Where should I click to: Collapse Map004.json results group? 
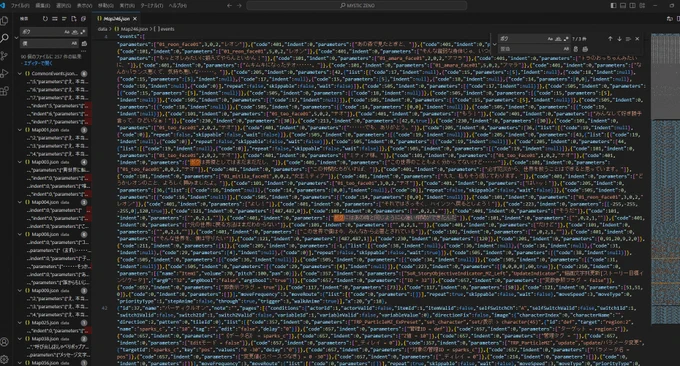pos(20,202)
